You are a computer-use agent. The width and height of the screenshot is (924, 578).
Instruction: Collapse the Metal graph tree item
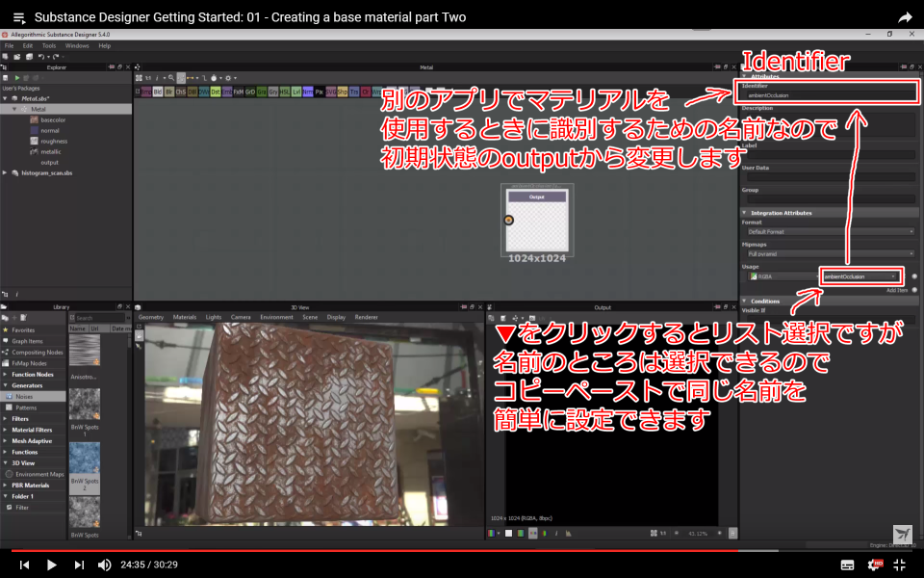click(14, 109)
